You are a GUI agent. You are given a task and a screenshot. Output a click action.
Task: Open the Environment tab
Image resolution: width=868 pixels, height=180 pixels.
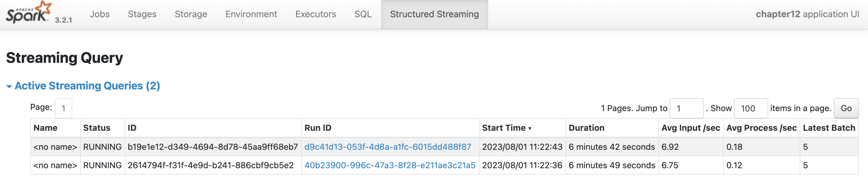pyautogui.click(x=251, y=14)
